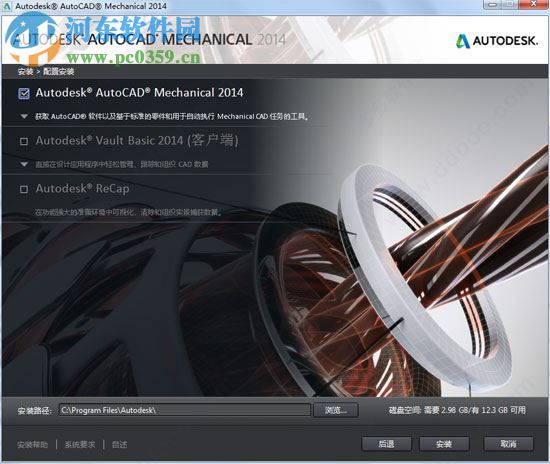
Task: Open the 自述 readme link
Action: point(119,445)
